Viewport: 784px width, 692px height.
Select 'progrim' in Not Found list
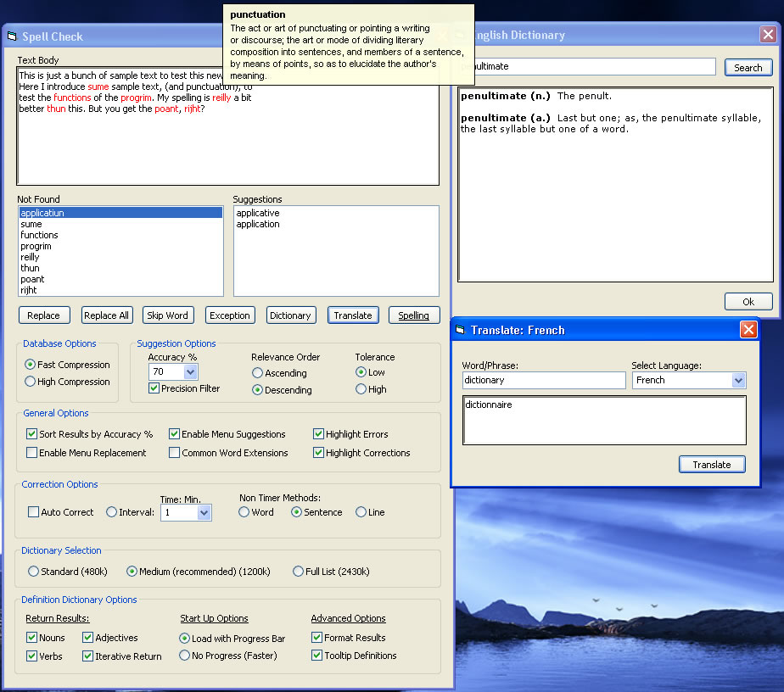[36, 246]
